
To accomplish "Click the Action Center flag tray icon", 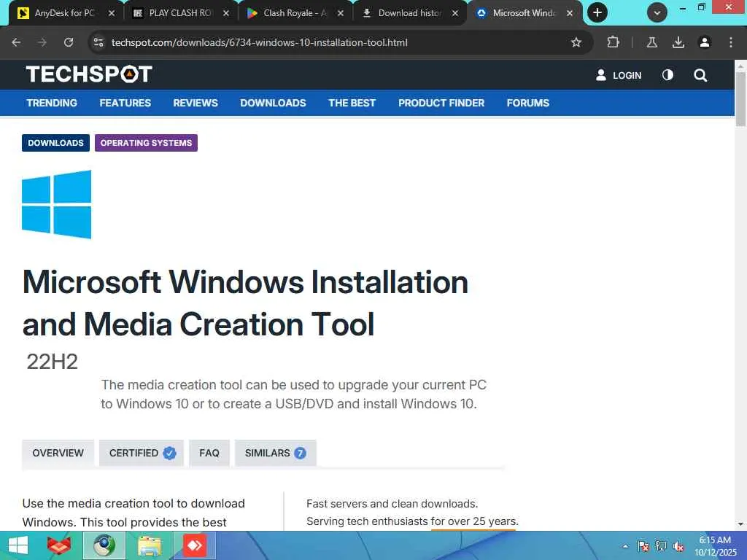I will 643,546.
